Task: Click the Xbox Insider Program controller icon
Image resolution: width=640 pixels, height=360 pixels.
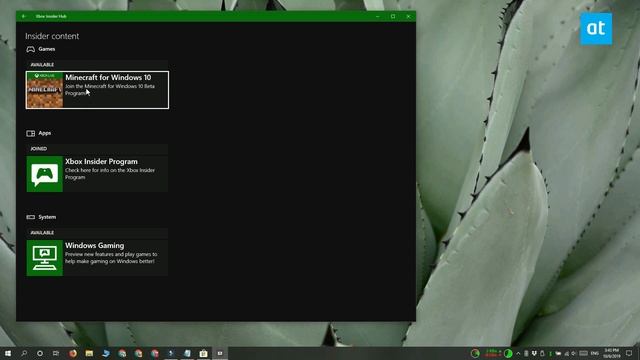Action: click(44, 174)
